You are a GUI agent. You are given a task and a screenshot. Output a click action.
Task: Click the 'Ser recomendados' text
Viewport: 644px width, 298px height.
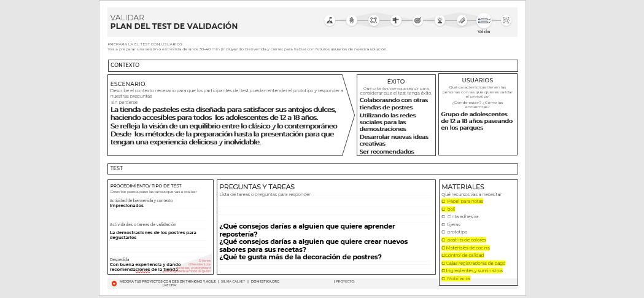[387, 152]
